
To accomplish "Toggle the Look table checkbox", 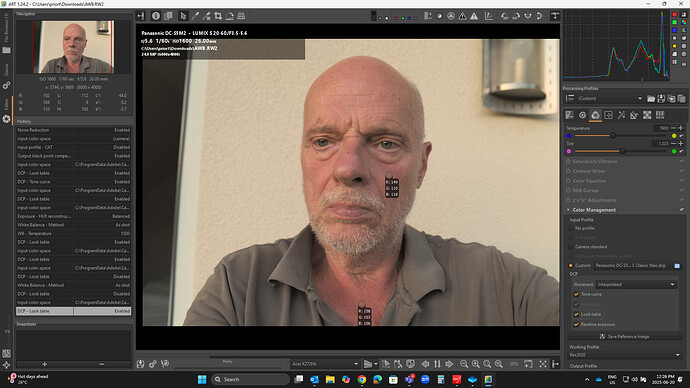I will pyautogui.click(x=576, y=315).
